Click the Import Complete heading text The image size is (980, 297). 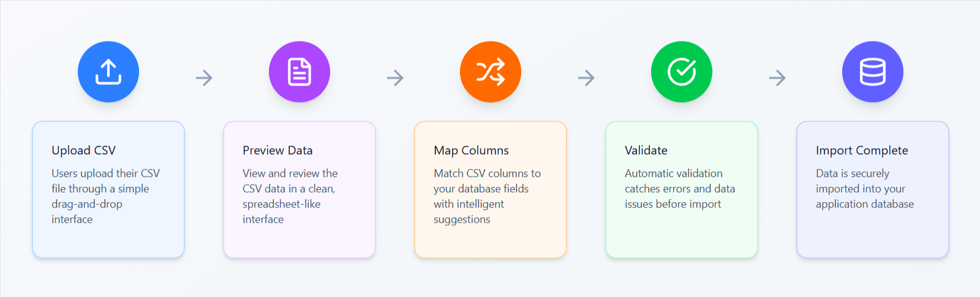[862, 151]
